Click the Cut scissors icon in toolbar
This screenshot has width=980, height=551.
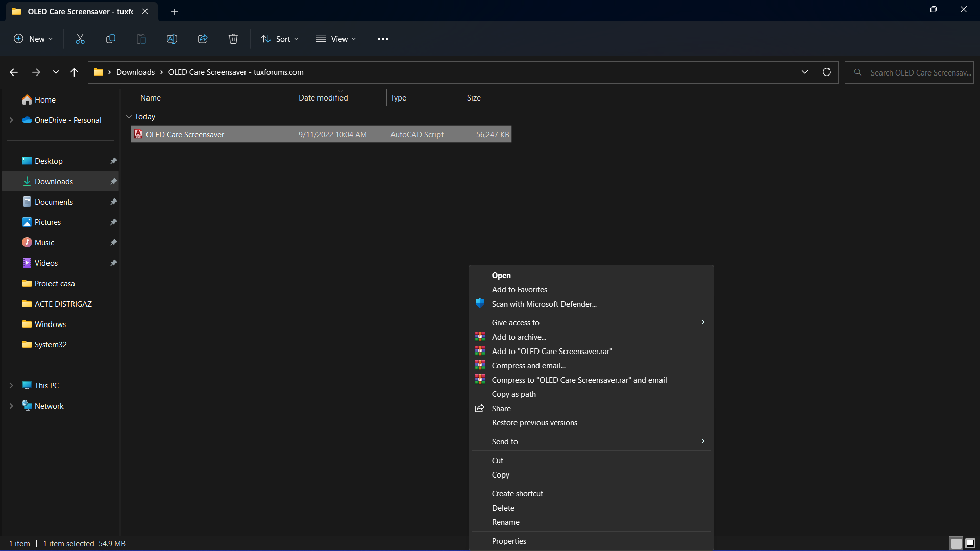[80, 39]
